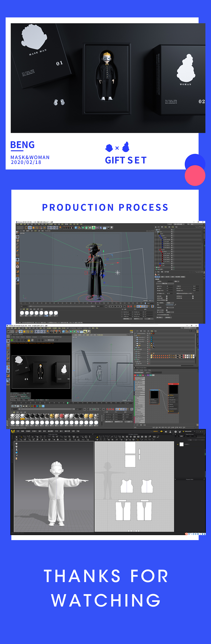Toggle the Tex filter in Octane Node Editor
The image size is (211, 644).
coord(138,375)
